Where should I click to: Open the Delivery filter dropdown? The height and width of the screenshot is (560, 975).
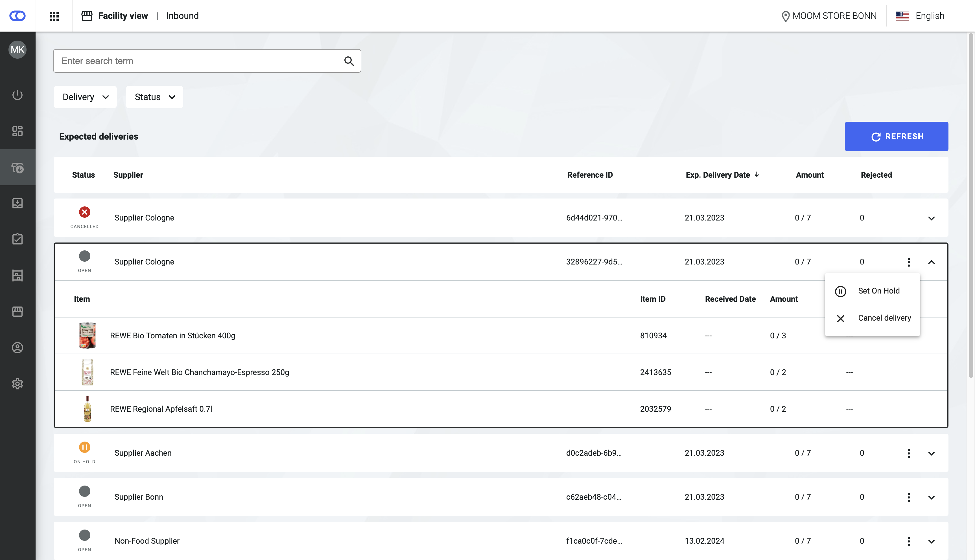point(85,97)
